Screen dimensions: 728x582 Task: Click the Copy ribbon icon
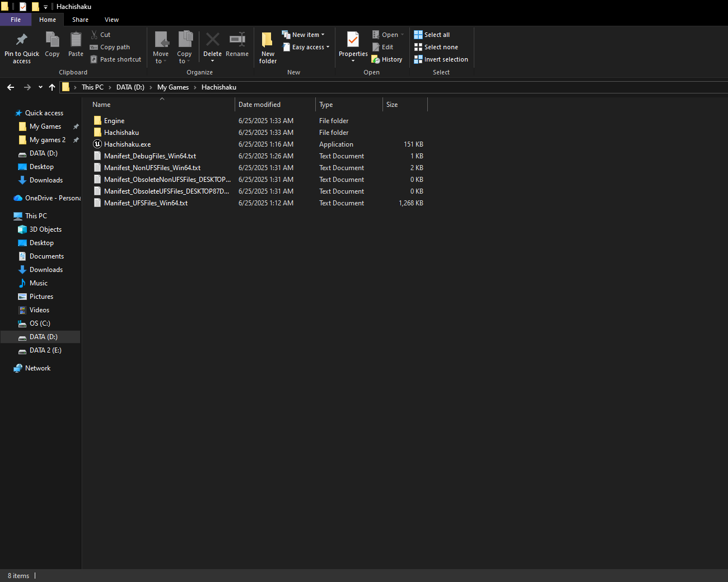(52, 40)
